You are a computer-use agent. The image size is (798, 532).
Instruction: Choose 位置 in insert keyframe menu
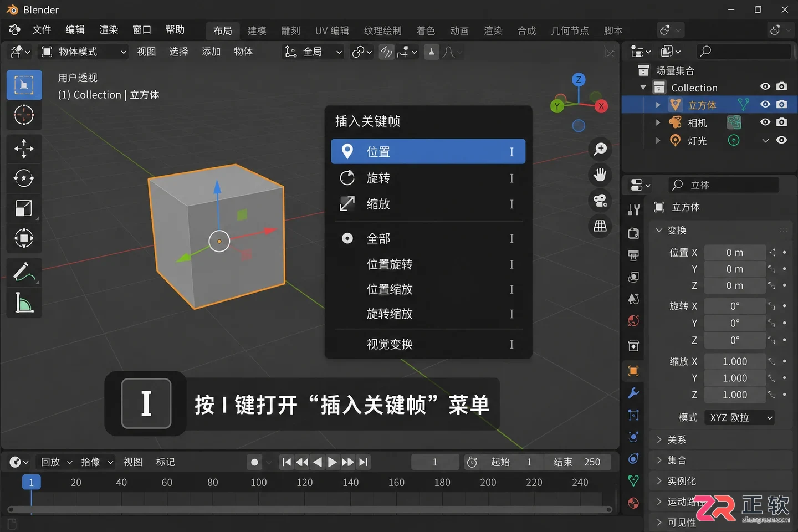pyautogui.click(x=428, y=151)
